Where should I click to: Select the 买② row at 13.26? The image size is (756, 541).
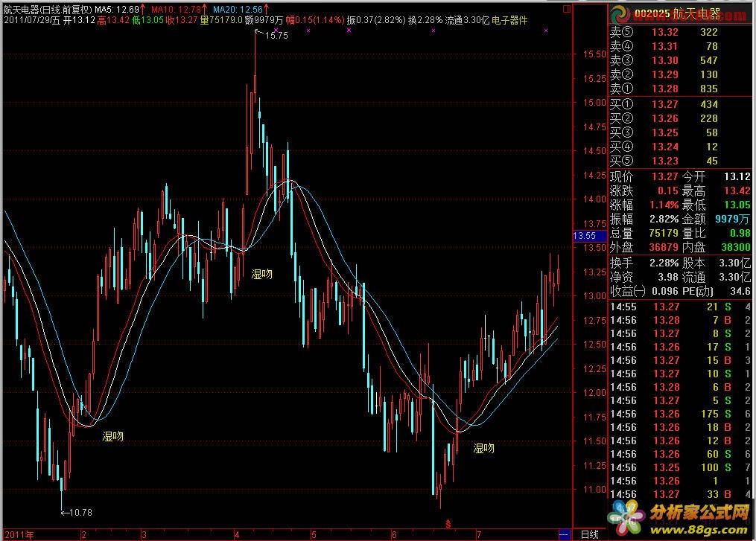point(680,118)
